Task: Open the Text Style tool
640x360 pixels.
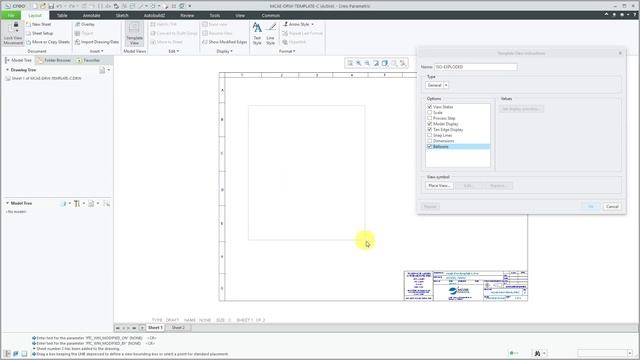Action: pyautogui.click(x=257, y=33)
